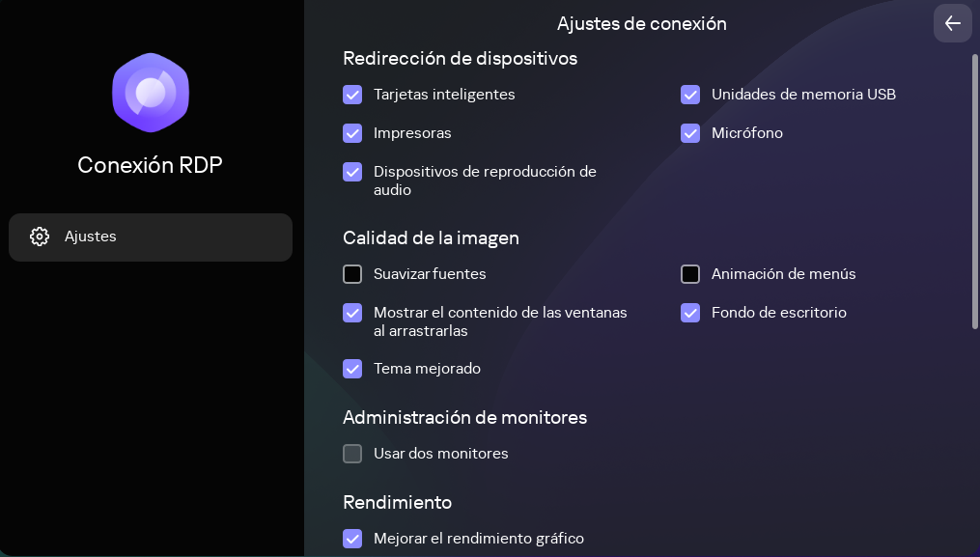This screenshot has height=557, width=980.
Task: Turn off Tema mejorado
Action: point(352,369)
